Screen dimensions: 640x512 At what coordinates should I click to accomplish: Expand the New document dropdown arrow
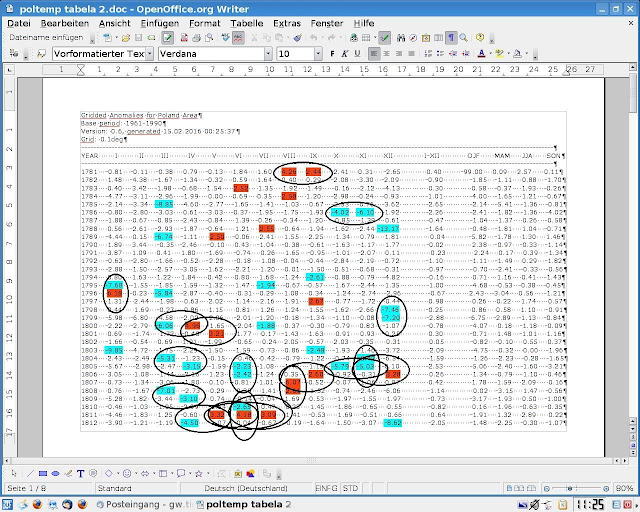coord(116,38)
